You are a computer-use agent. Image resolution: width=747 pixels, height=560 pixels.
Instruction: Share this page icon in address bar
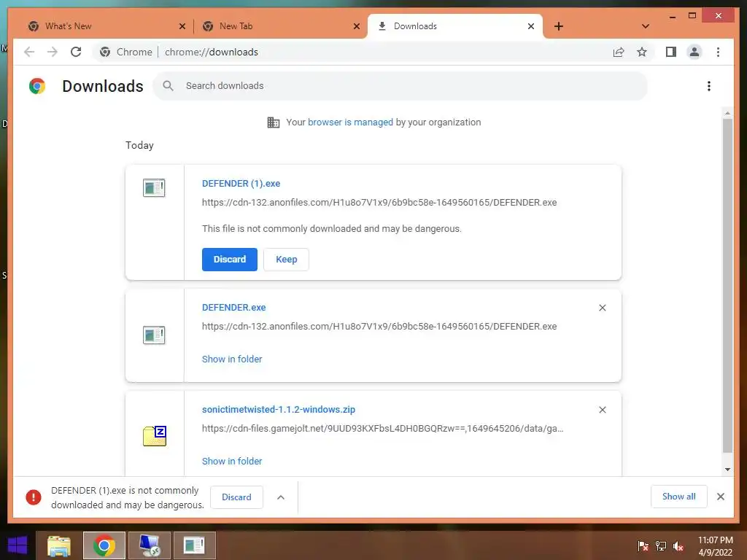619,52
